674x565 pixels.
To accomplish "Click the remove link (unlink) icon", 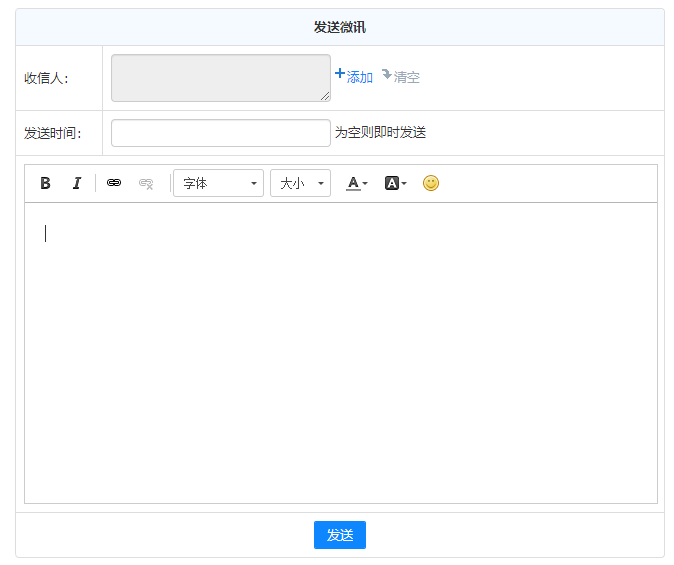I will tap(146, 183).
